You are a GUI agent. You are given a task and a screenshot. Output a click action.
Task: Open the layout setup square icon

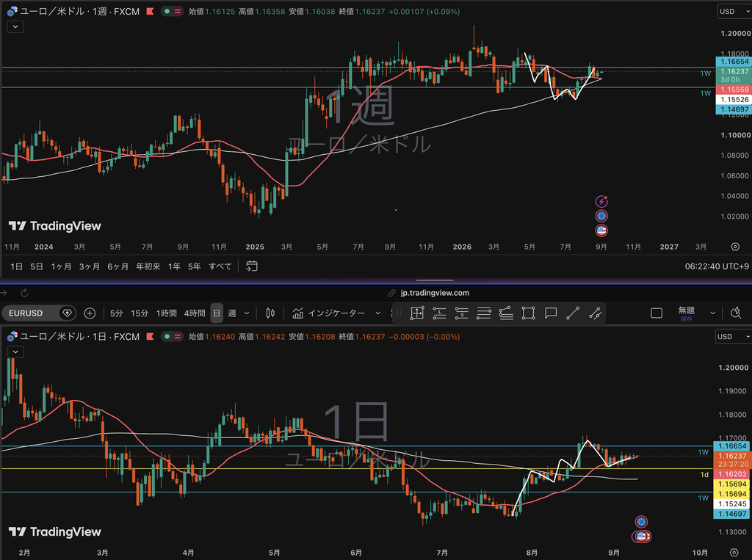pos(657,313)
